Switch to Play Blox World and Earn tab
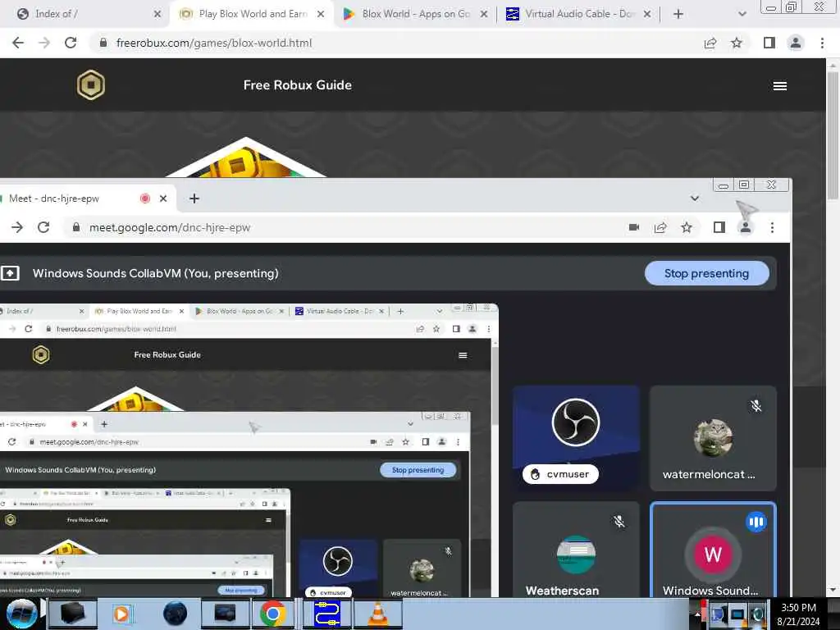This screenshot has height=630, width=840. [253, 14]
